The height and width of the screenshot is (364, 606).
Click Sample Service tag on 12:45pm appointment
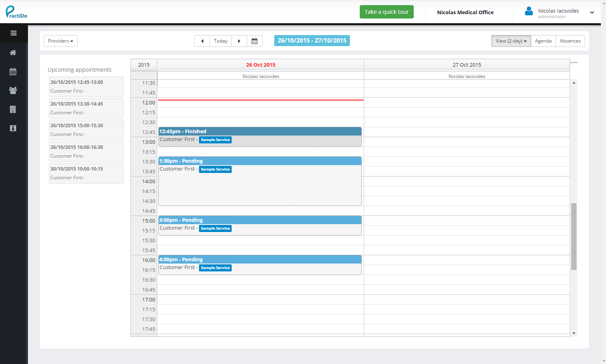215,140
